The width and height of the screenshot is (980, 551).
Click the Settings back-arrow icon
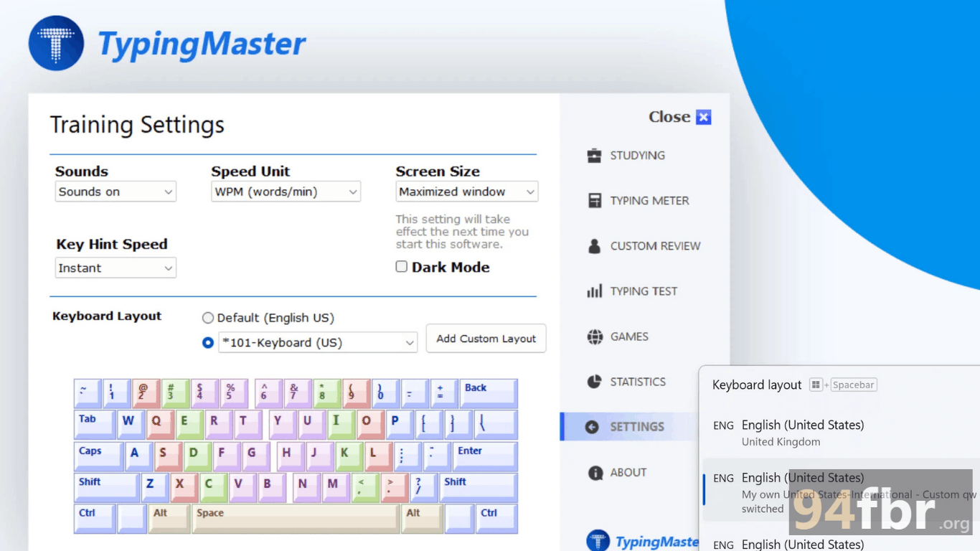click(x=592, y=427)
